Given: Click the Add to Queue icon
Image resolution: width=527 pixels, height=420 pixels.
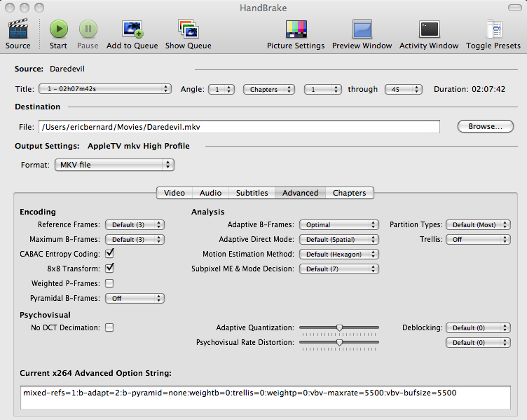Looking at the screenshot, I should (x=132, y=29).
